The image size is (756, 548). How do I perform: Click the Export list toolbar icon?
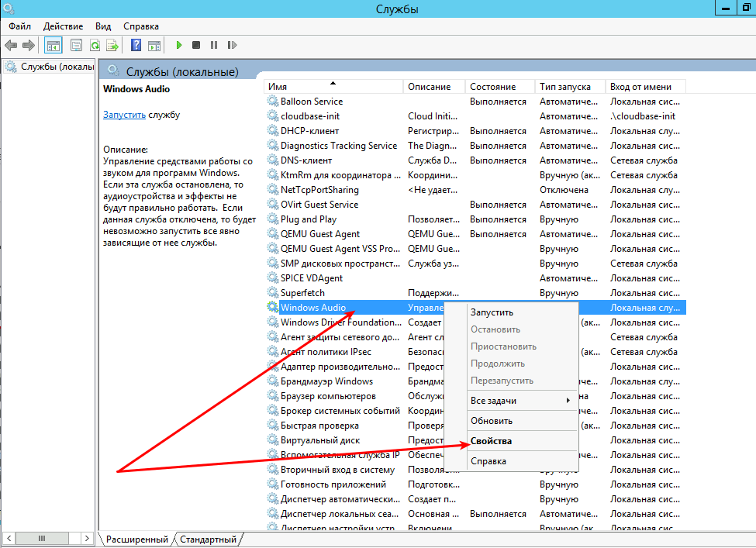(x=112, y=46)
